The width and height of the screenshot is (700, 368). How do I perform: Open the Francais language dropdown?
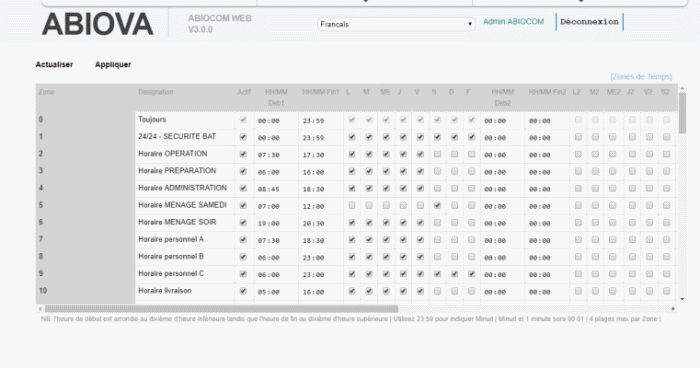click(396, 24)
